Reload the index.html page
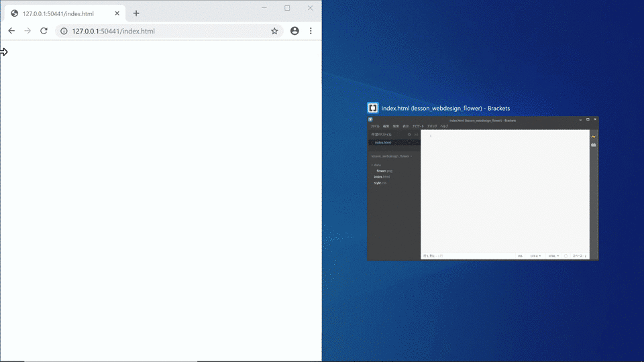 44,31
